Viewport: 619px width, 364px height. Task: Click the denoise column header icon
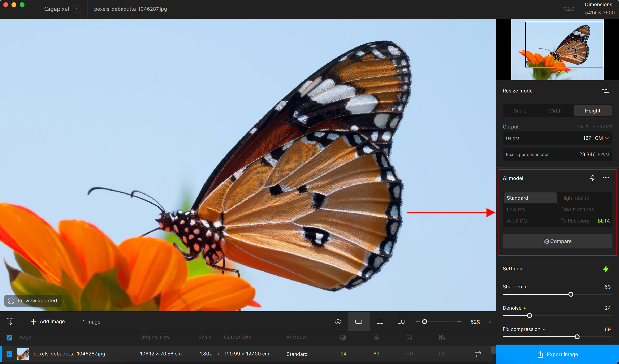[x=343, y=338]
